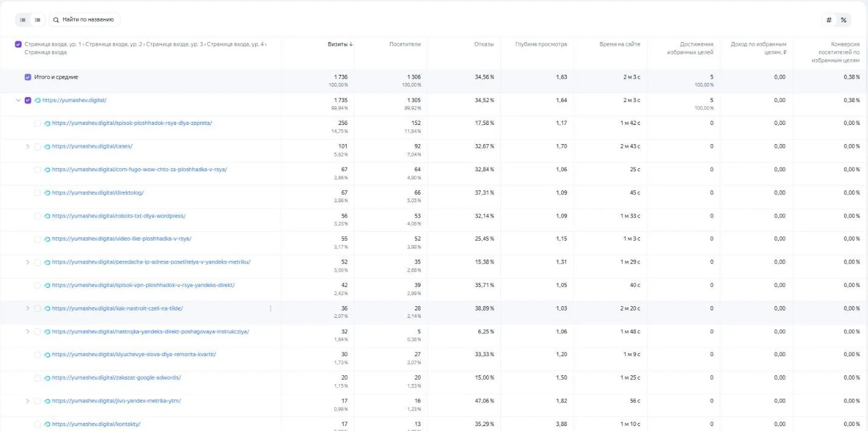The height and width of the screenshot is (431, 868).
Task: Expand the jivo-yandex-metrika-ytm row
Action: pos(28,401)
